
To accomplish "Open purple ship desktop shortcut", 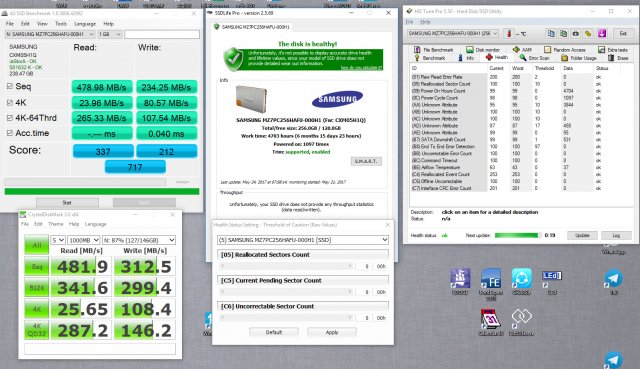I will [x=460, y=278].
